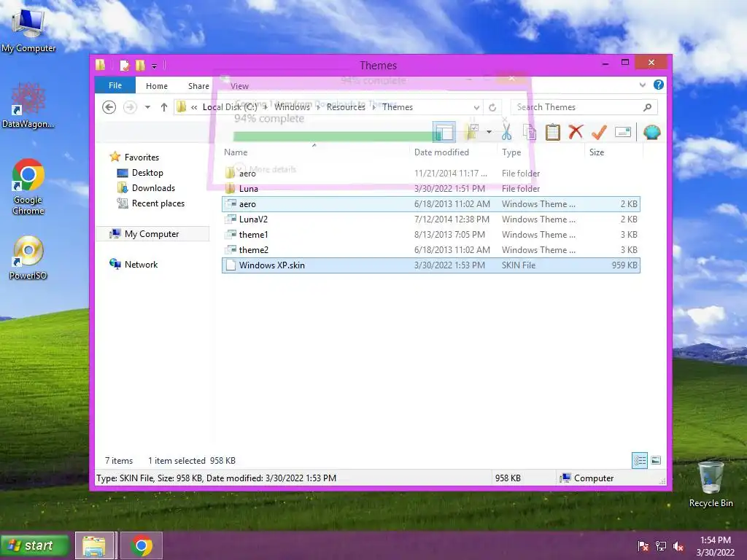747x560 pixels.
Task: Open Properties from quick access toolbar
Action: 125,65
